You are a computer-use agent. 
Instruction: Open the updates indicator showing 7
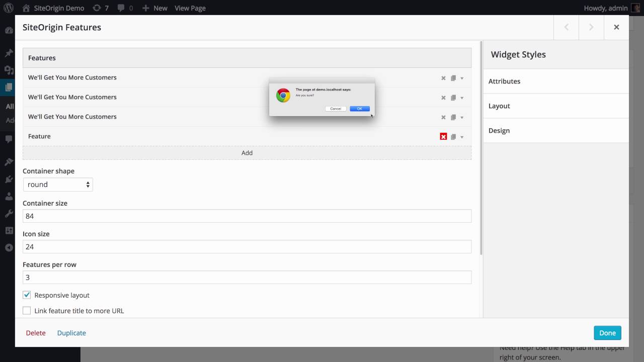tap(101, 8)
